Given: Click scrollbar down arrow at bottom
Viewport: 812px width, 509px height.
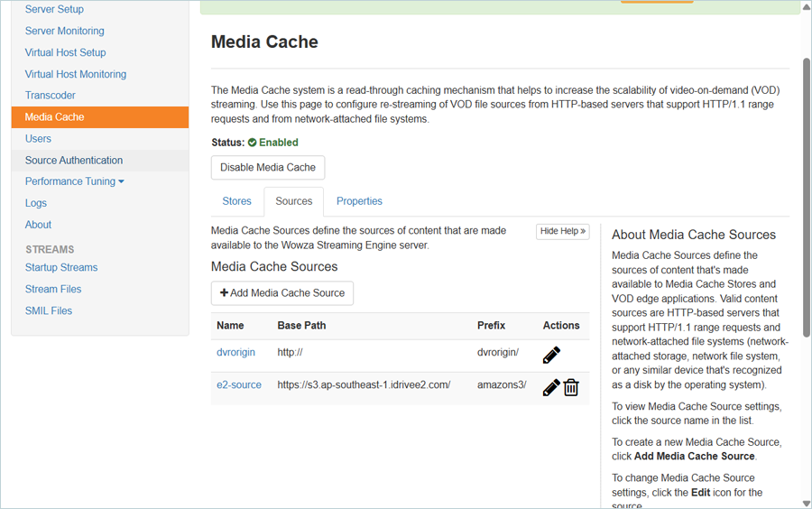Looking at the screenshot, I should tap(807, 503).
